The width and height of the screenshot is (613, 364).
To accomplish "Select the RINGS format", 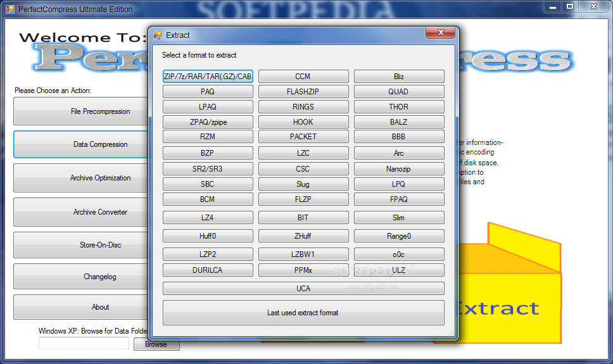I will point(303,107).
